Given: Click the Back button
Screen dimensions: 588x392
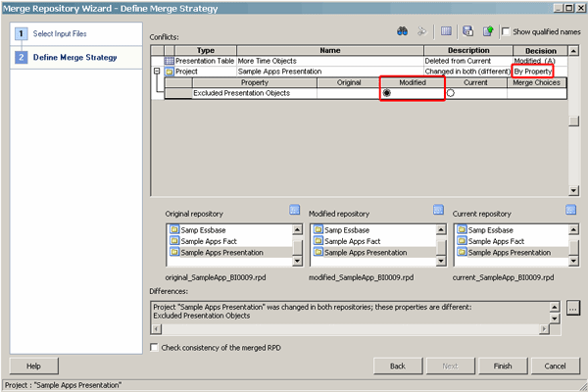Looking at the screenshot, I should (x=398, y=366).
